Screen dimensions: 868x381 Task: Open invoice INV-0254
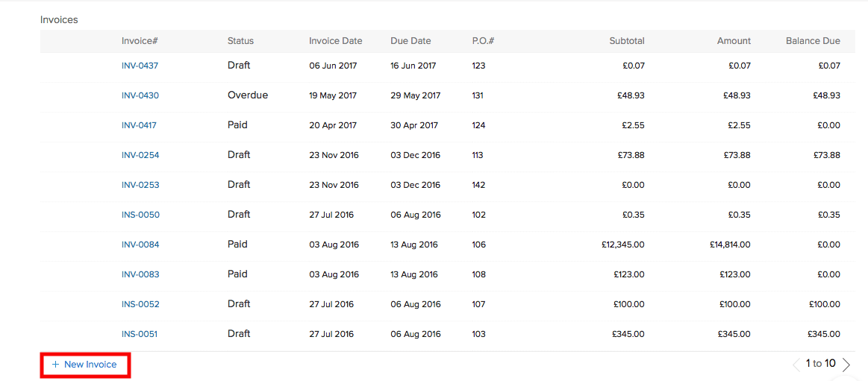pos(140,155)
